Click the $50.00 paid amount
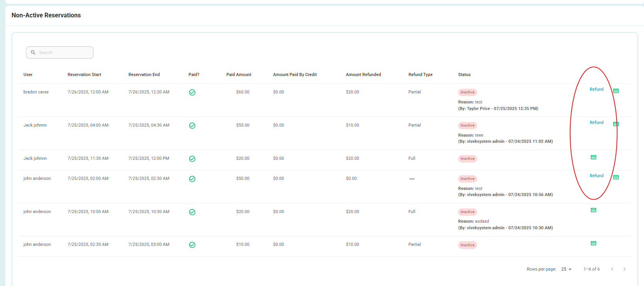 pos(243,178)
